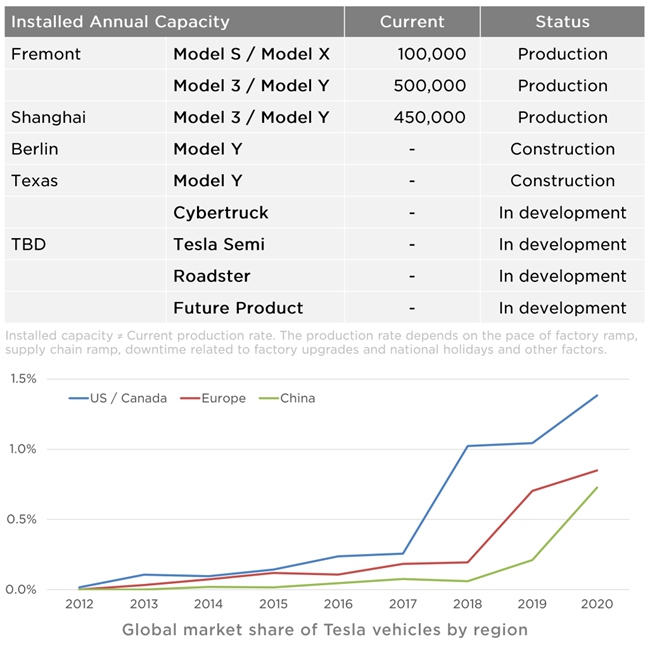Select the Texas factory label
650x646 pixels.
coord(35,181)
